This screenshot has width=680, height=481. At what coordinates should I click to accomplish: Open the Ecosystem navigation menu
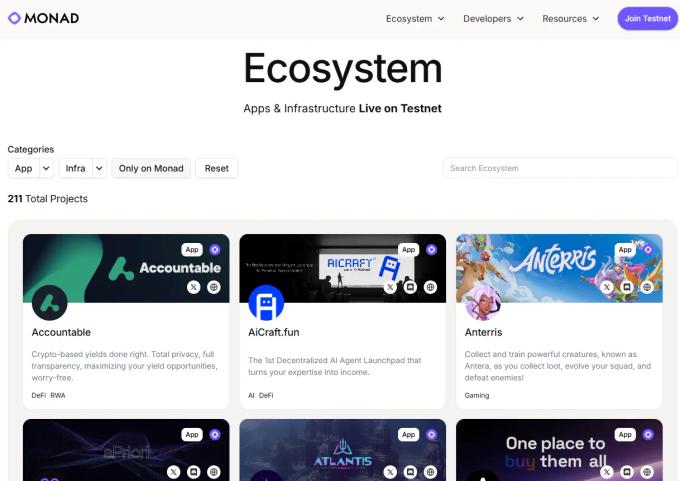(415, 19)
